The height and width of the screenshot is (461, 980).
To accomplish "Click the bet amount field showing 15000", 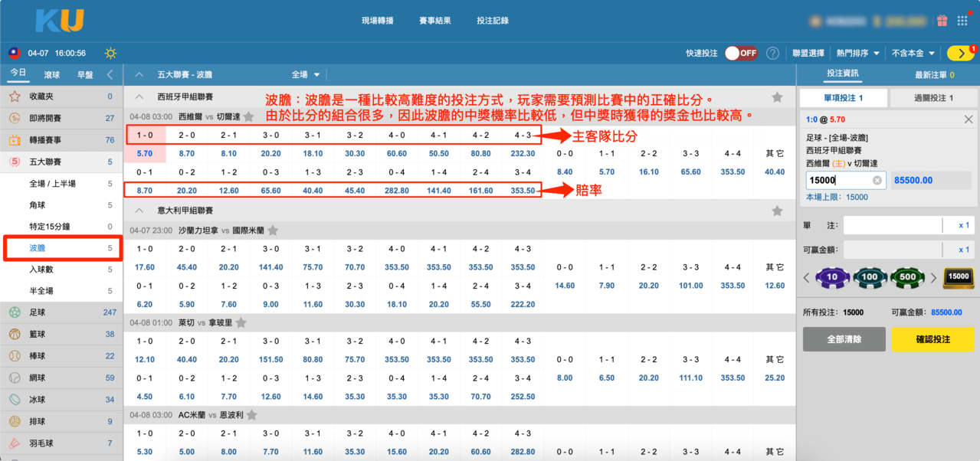I will point(838,180).
